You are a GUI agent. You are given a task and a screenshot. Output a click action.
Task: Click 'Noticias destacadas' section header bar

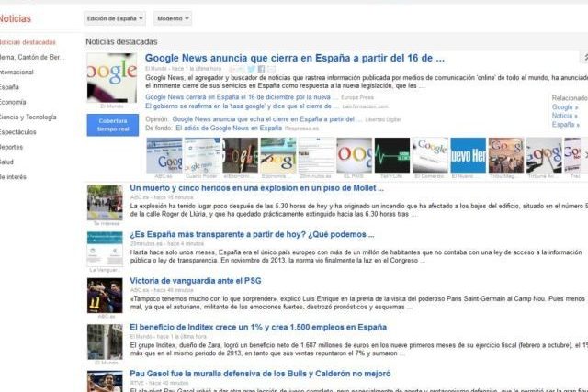coord(336,41)
